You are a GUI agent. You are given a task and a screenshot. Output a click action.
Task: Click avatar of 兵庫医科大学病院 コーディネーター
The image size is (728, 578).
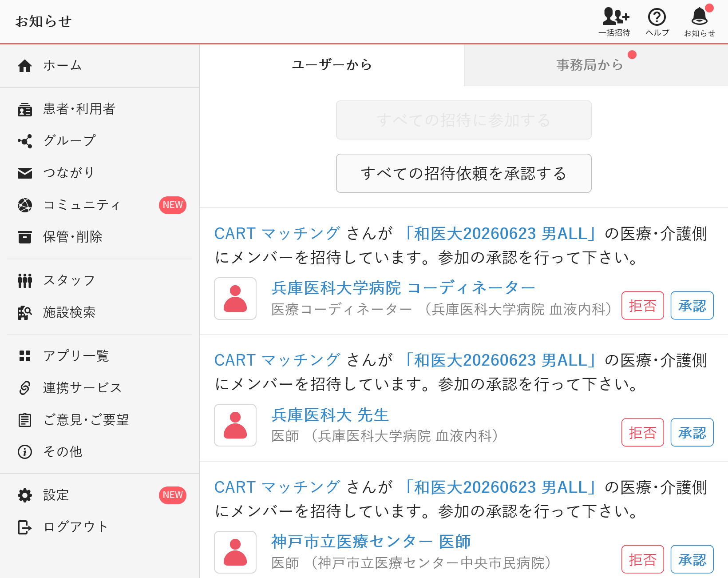[235, 299]
